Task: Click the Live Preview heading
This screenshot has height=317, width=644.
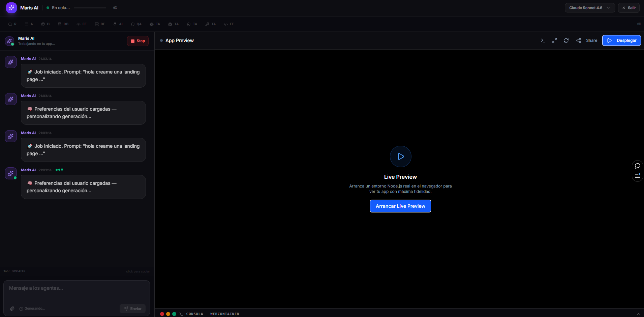Action: 400,177
